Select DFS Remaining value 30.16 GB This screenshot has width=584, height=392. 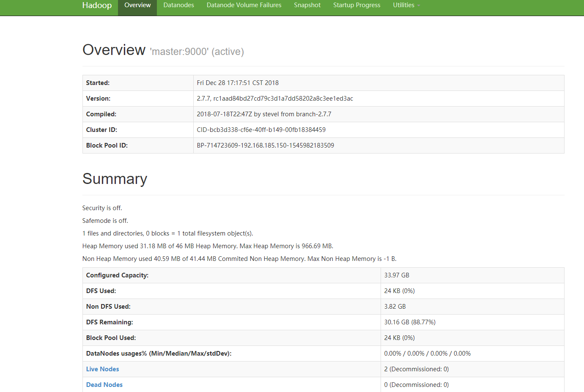[x=410, y=322]
